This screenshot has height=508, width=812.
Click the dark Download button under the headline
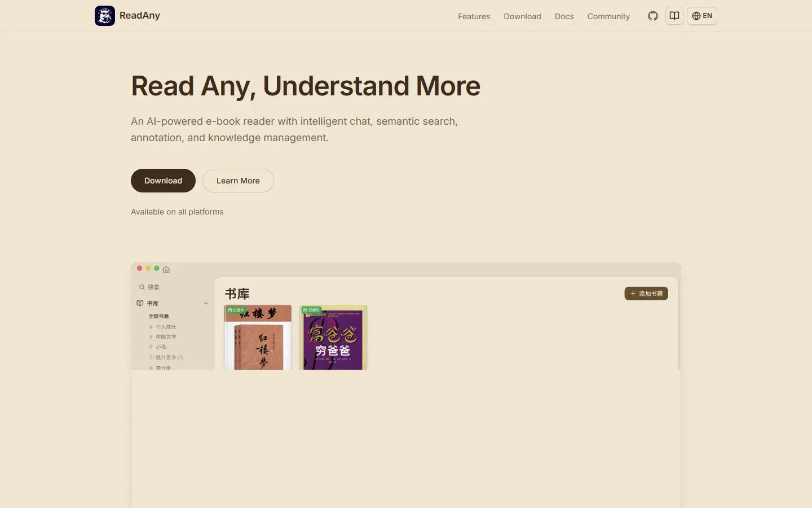[163, 181]
